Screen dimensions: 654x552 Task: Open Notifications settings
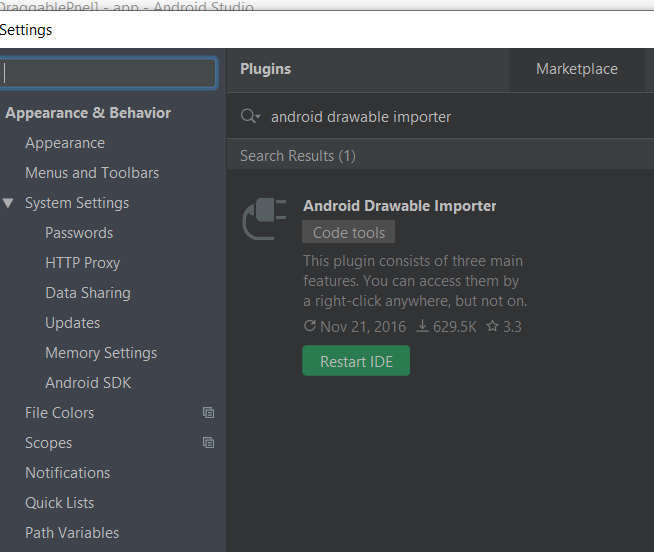[x=68, y=474]
